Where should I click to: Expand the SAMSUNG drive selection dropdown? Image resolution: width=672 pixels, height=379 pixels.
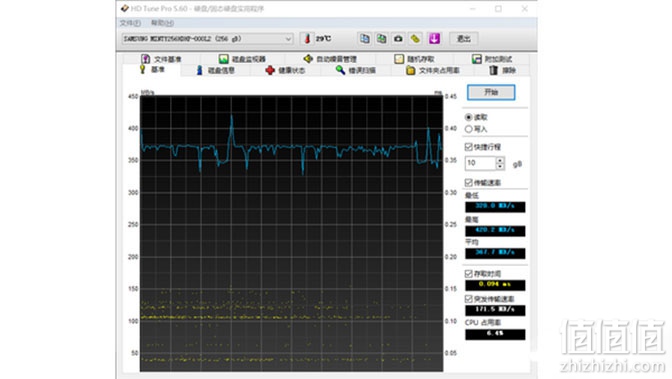[x=288, y=39]
